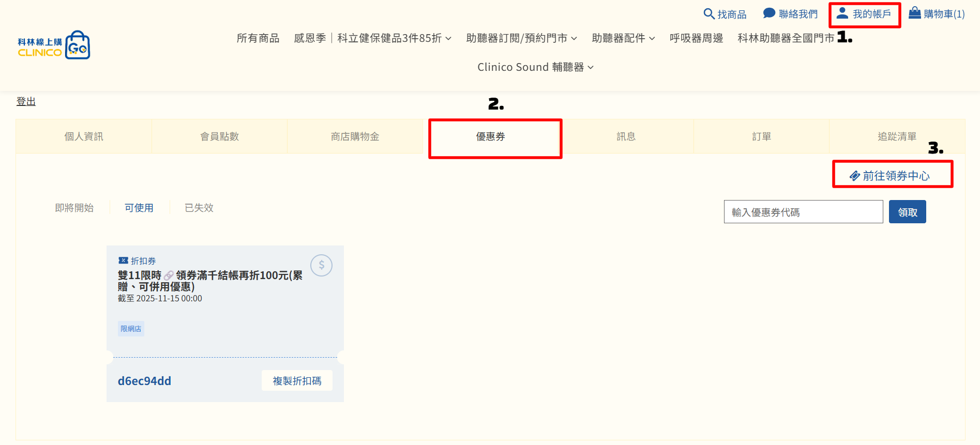Focus the 輸入優惠券代碼 input field
The image size is (980, 445).
[804, 212]
